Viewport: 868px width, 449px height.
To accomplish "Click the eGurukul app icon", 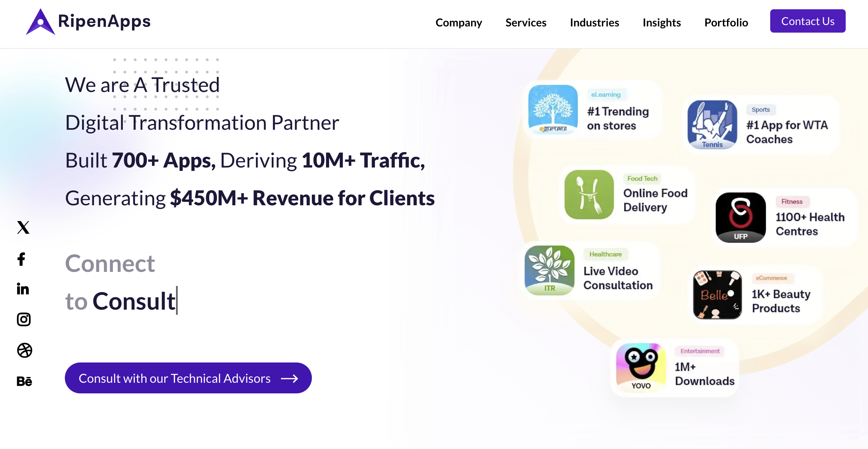I will [x=553, y=110].
